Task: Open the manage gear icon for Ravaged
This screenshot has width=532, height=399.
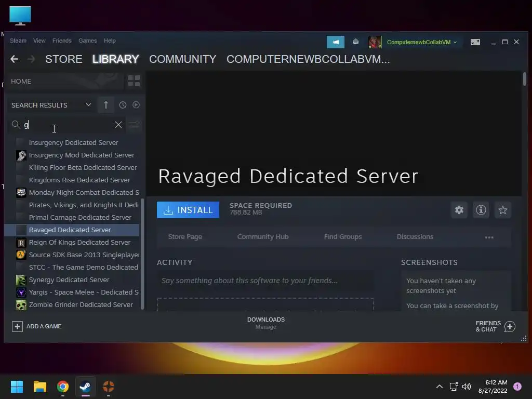Action: point(459,210)
